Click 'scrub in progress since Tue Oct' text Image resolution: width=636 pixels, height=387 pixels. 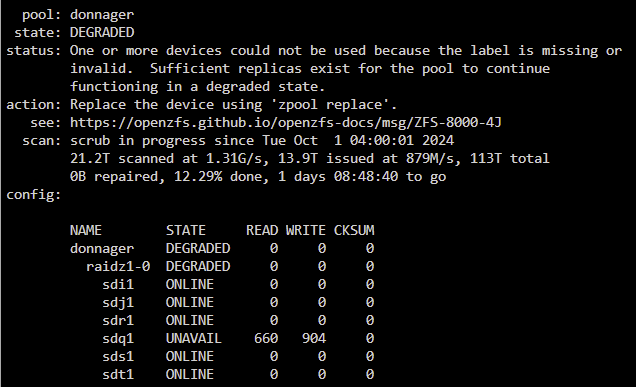193,141
